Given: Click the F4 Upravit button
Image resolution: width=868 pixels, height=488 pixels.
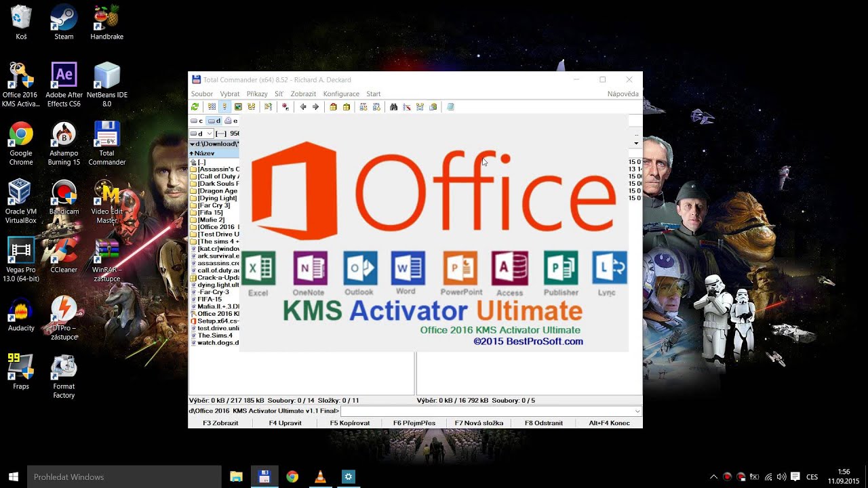Looking at the screenshot, I should point(285,423).
